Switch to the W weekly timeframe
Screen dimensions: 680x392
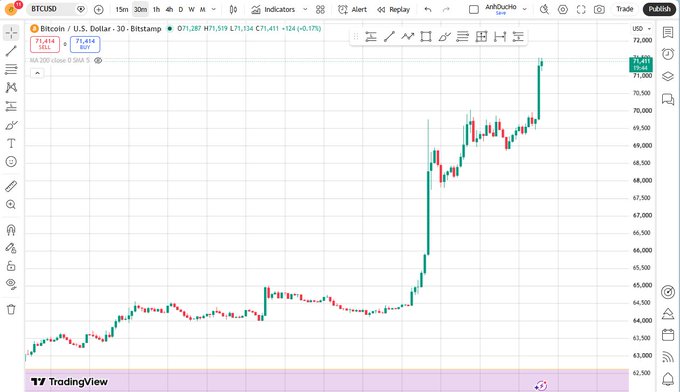click(x=191, y=9)
